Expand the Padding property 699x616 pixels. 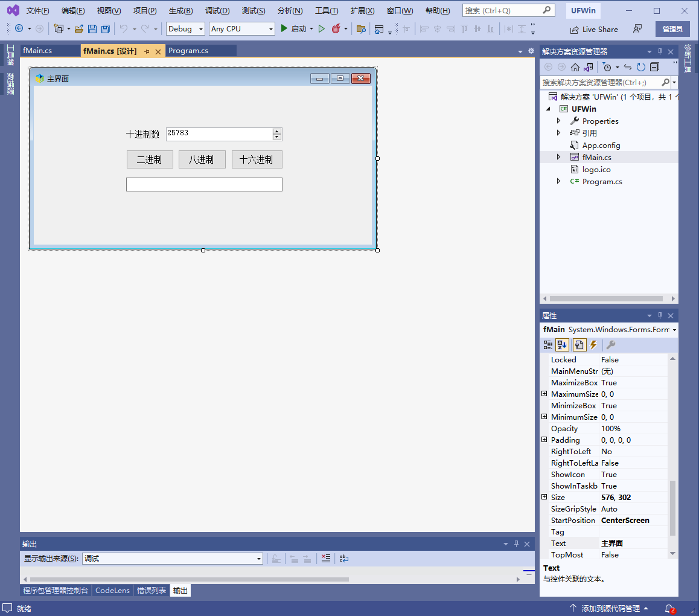544,440
